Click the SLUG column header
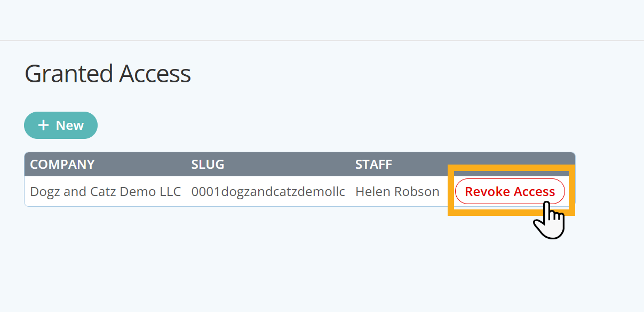This screenshot has width=644, height=312. pos(208,164)
